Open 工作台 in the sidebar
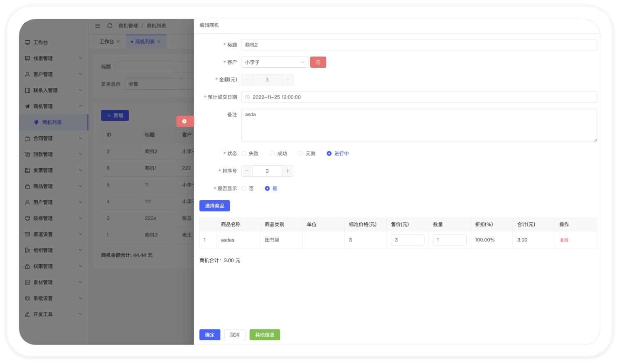 (54, 42)
